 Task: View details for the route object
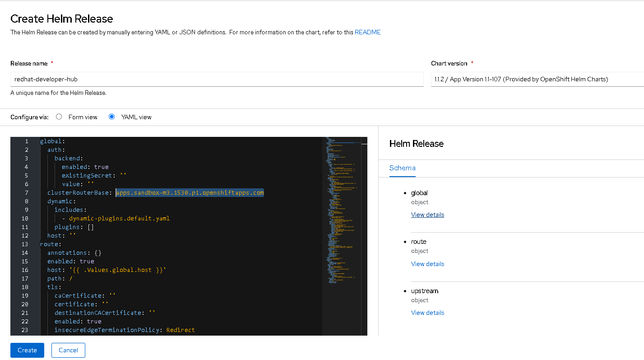(x=427, y=264)
